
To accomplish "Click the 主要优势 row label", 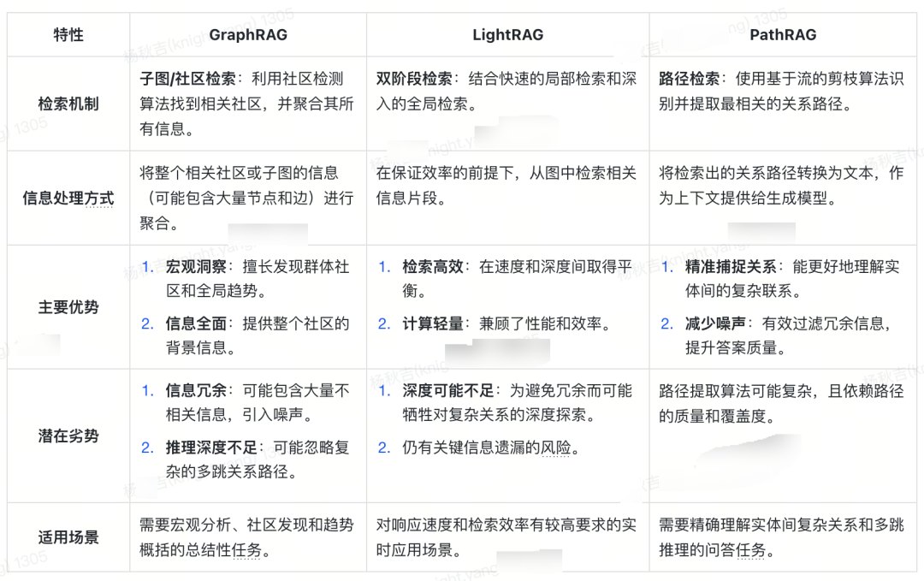I will point(68,306).
